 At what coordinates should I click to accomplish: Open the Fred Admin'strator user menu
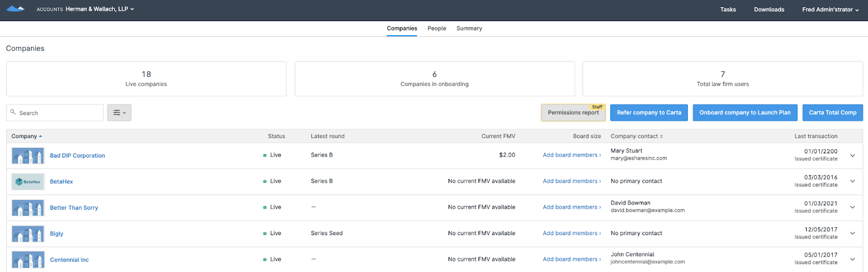click(831, 10)
